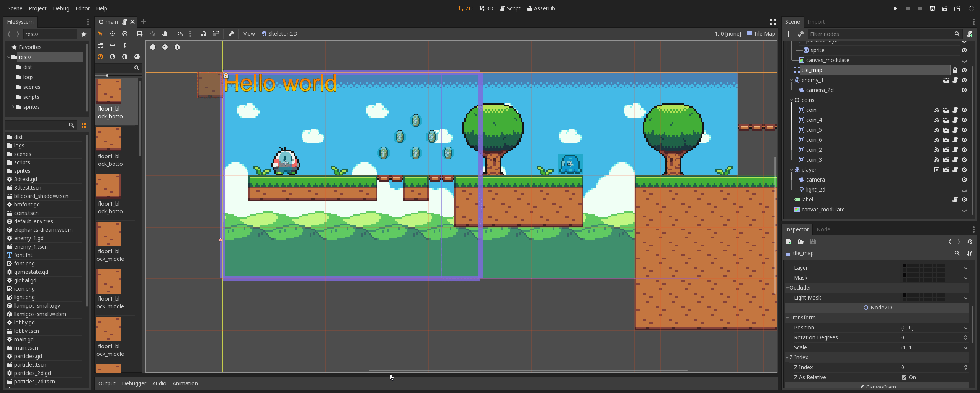980x393 pixels.
Task: Toggle visibility of enemy_1 node
Action: click(x=964, y=80)
